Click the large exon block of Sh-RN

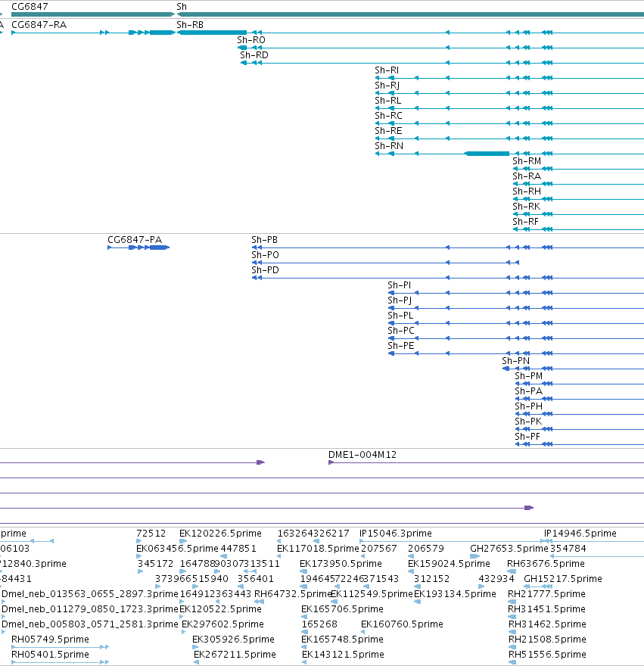click(x=487, y=154)
